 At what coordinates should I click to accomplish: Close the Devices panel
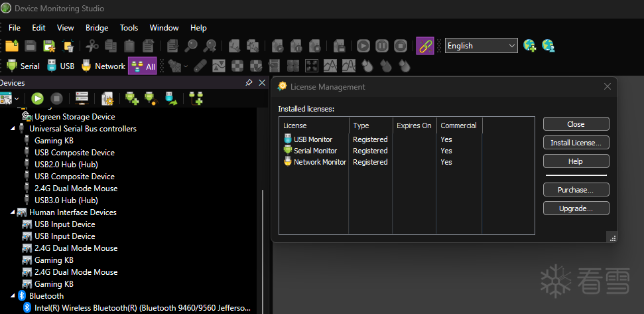262,82
